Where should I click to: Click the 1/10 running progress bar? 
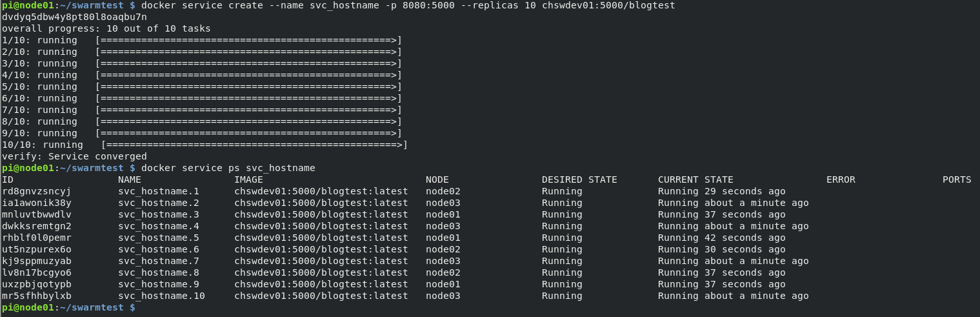click(248, 40)
